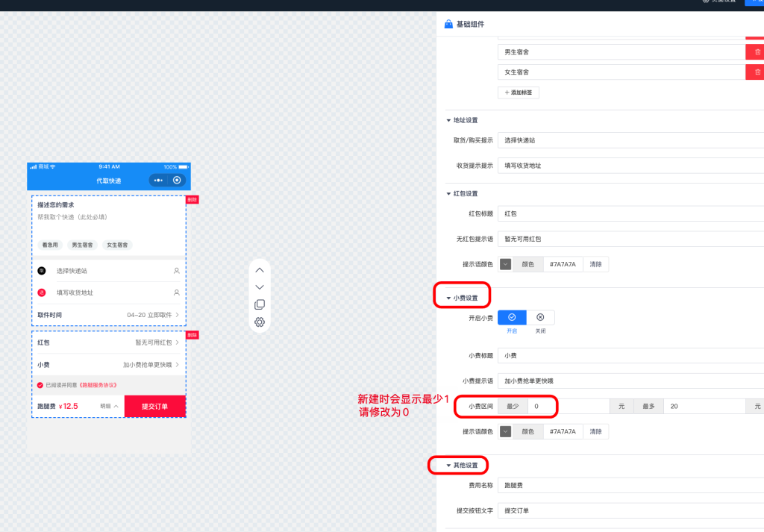Open component settings via the gear icon

point(260,322)
